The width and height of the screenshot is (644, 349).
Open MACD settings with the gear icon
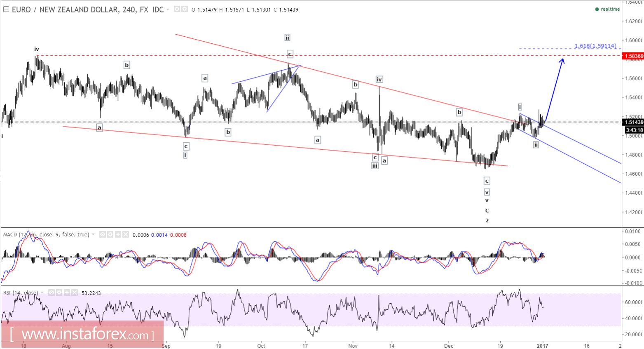click(110, 234)
